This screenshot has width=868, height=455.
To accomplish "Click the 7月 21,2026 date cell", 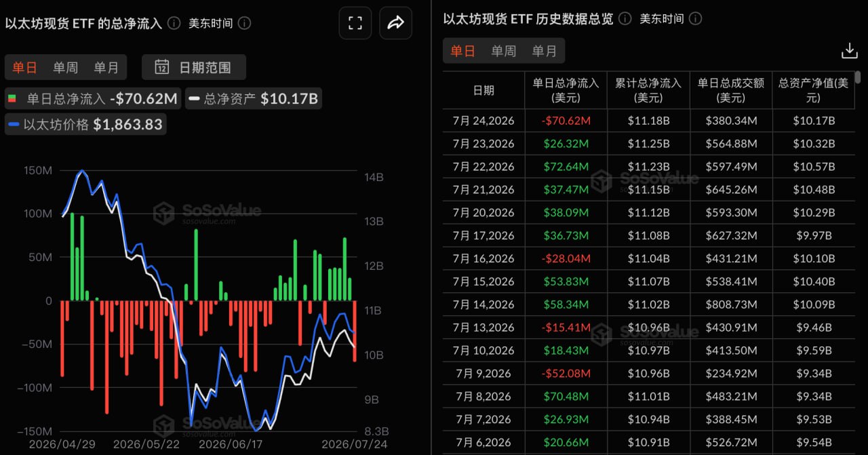I will (x=484, y=190).
